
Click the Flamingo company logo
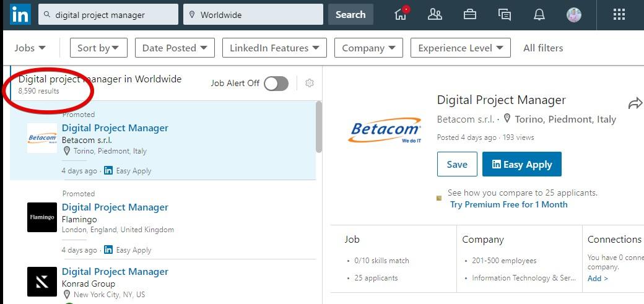(x=42, y=217)
